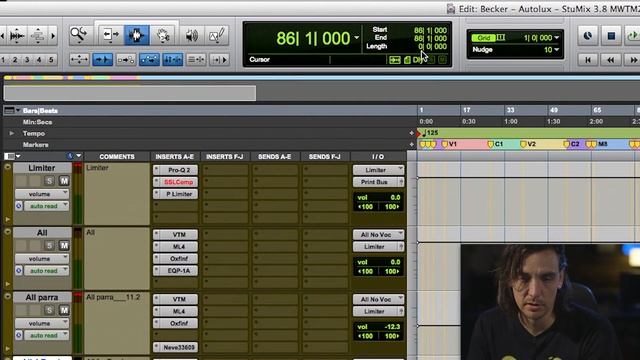Click the I / O column header

(378, 157)
